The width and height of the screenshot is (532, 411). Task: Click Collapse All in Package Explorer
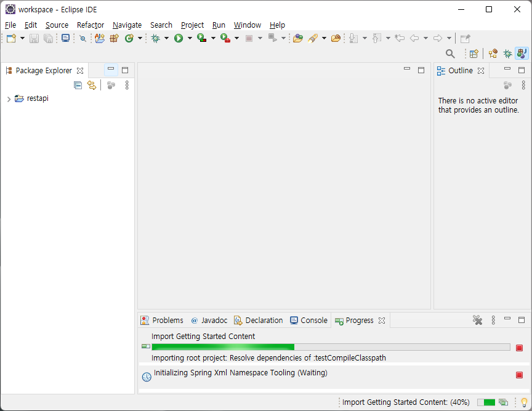pyautogui.click(x=78, y=85)
